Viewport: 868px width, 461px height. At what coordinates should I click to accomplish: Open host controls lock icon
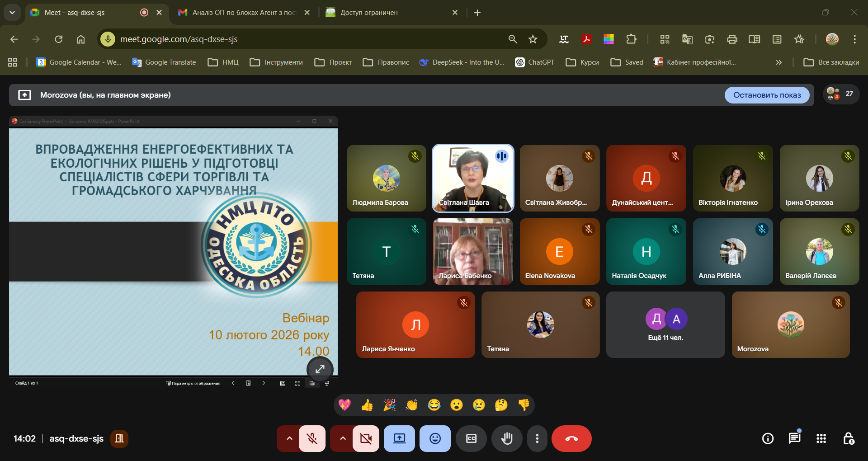coord(848,438)
